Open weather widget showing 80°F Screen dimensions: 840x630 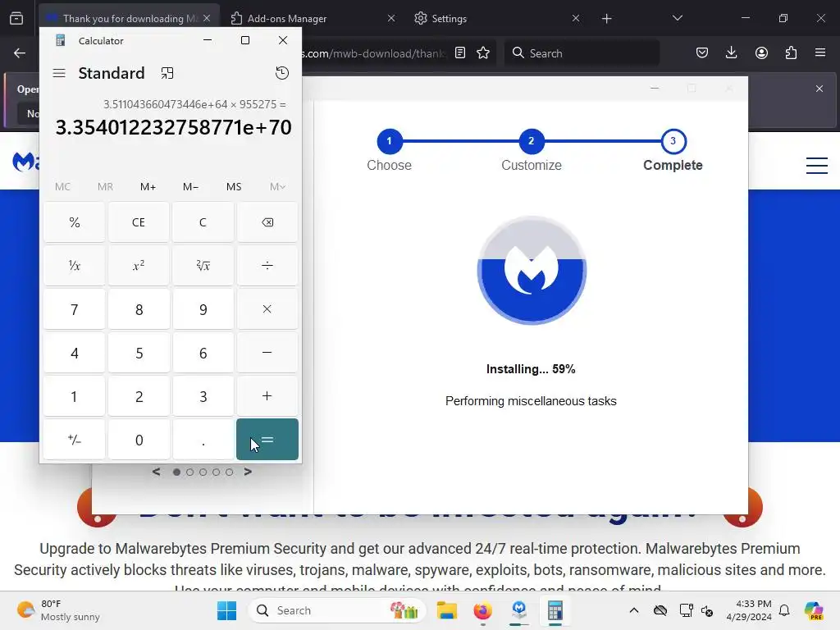tap(58, 610)
